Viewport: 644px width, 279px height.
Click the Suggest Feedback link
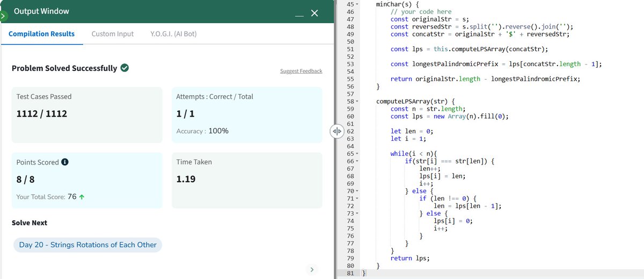(301, 71)
